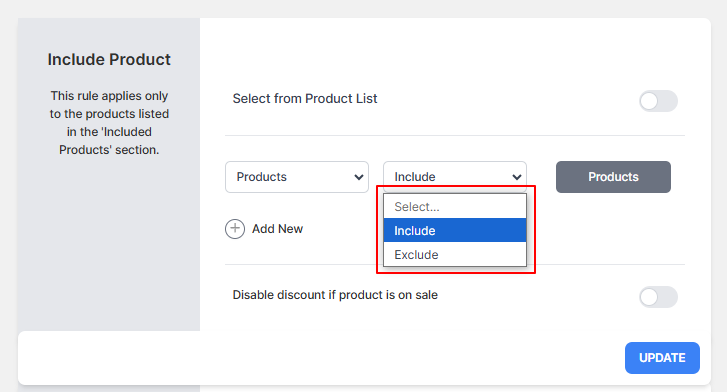
Task: Click the blue UPDATE button
Action: (x=662, y=358)
